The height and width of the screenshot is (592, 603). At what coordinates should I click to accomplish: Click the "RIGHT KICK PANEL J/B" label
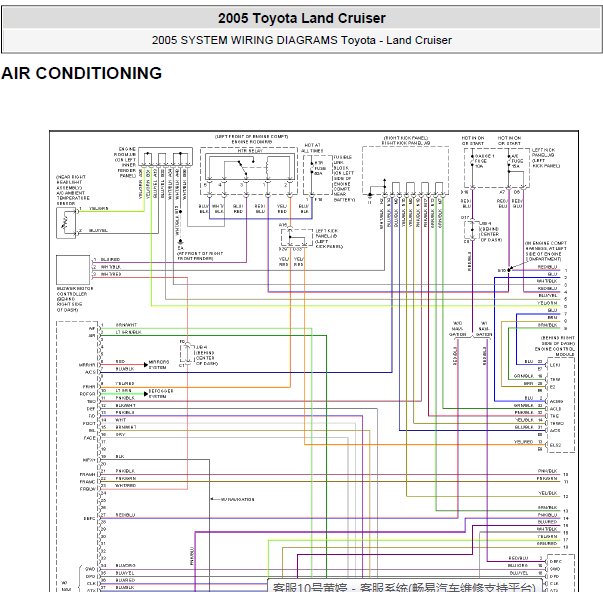[406, 143]
